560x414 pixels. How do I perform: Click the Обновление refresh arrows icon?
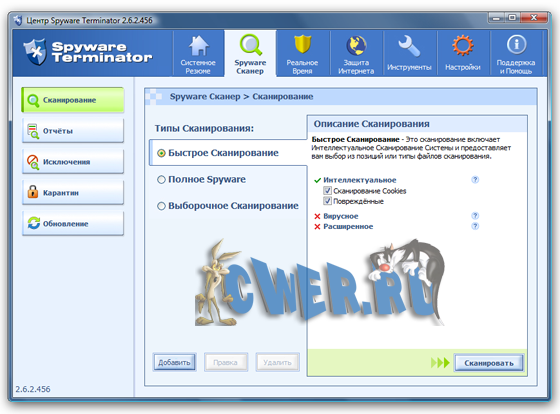(34, 223)
